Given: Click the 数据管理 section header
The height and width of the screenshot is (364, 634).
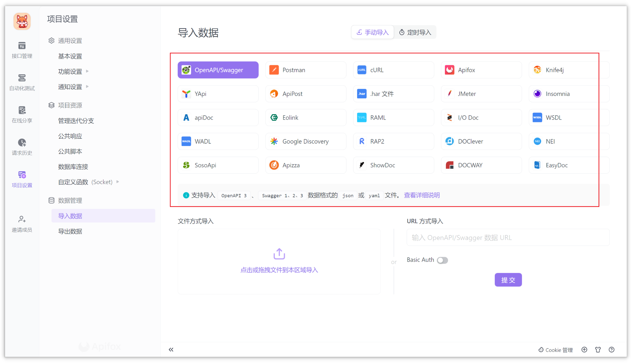Looking at the screenshot, I should tap(65, 201).
